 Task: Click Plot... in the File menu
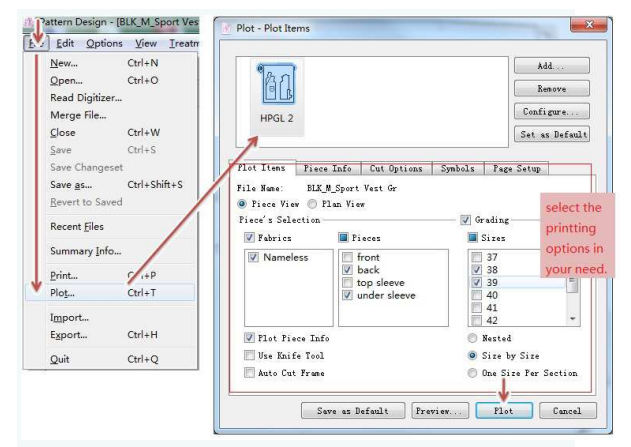(x=63, y=293)
